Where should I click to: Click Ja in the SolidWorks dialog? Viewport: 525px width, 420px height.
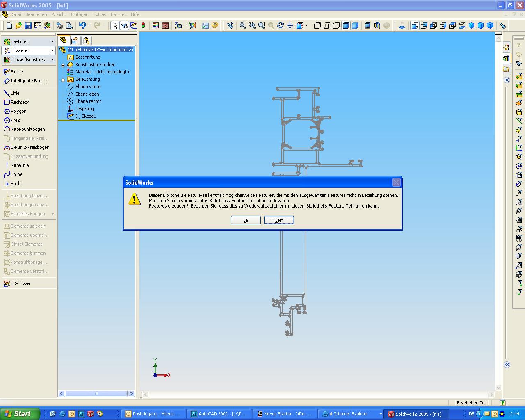coord(246,220)
